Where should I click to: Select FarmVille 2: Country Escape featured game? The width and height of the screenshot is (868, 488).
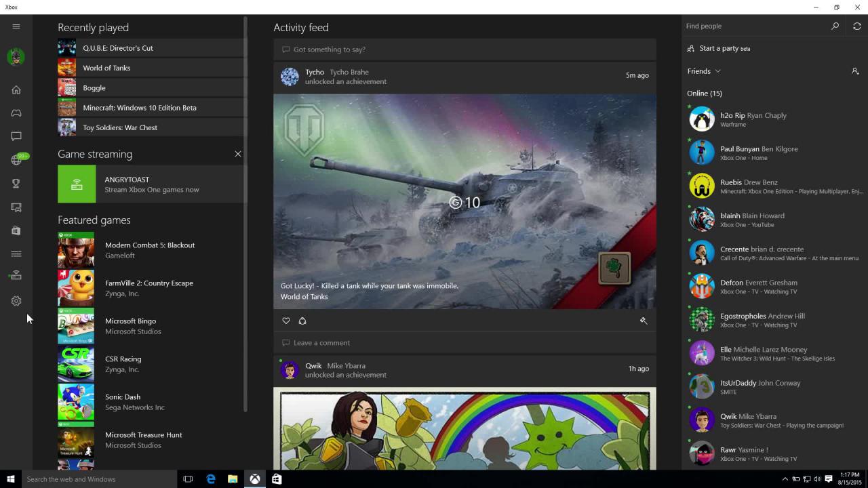coord(152,288)
